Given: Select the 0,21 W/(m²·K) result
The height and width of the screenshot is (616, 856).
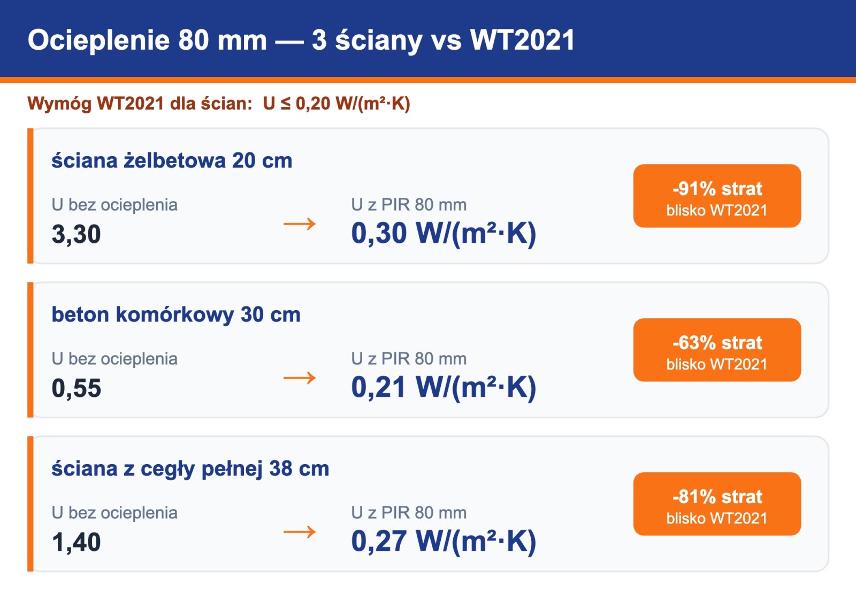Looking at the screenshot, I should (x=444, y=387).
